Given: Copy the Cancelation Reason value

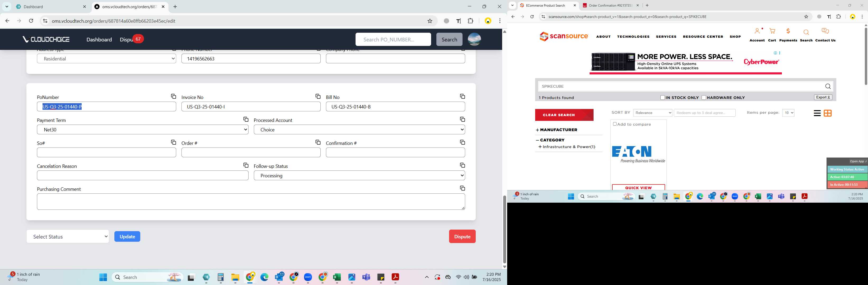Looking at the screenshot, I should tap(246, 165).
